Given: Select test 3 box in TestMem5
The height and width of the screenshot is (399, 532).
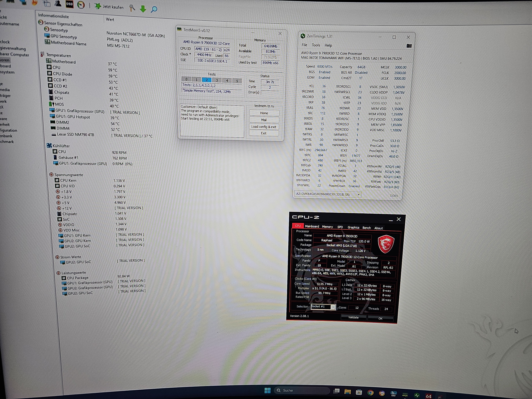Looking at the screenshot, I should [x=217, y=80].
